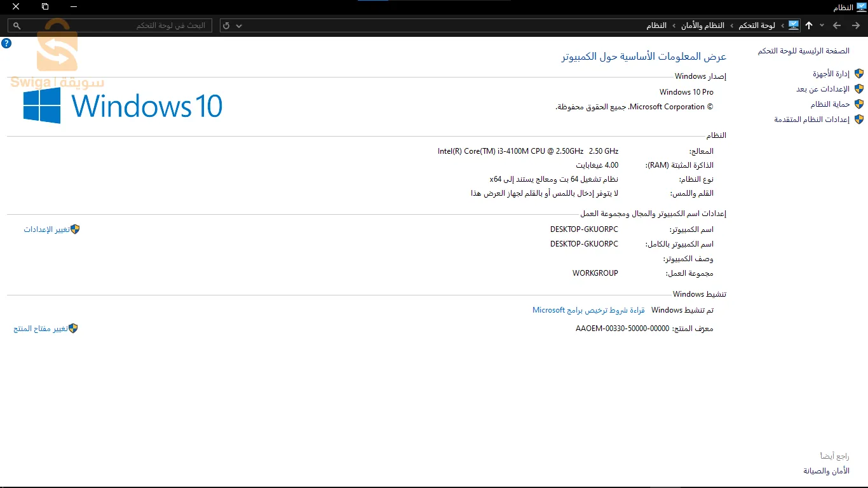Image resolution: width=868 pixels, height=488 pixels.
Task: Click the computer icon in address bar
Action: [x=793, y=25]
